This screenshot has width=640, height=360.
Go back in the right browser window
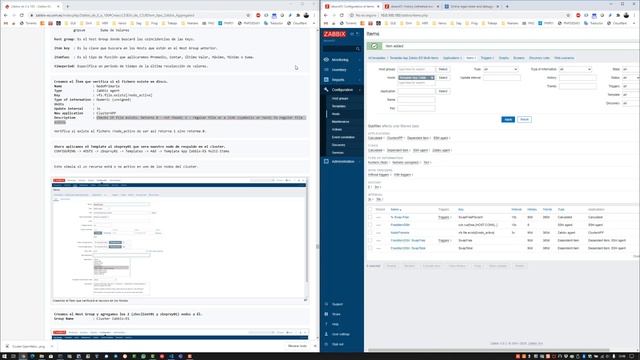pyautogui.click(x=325, y=15)
